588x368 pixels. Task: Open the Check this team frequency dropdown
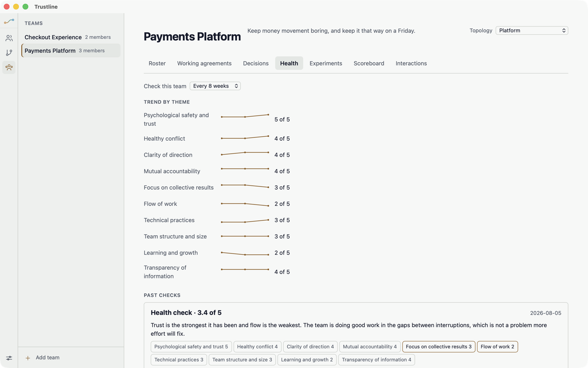click(x=215, y=86)
